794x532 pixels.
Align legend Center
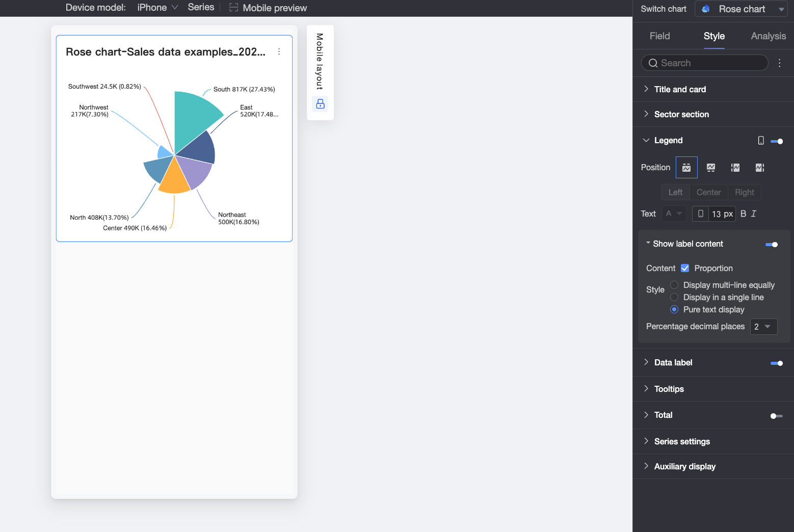coord(708,192)
